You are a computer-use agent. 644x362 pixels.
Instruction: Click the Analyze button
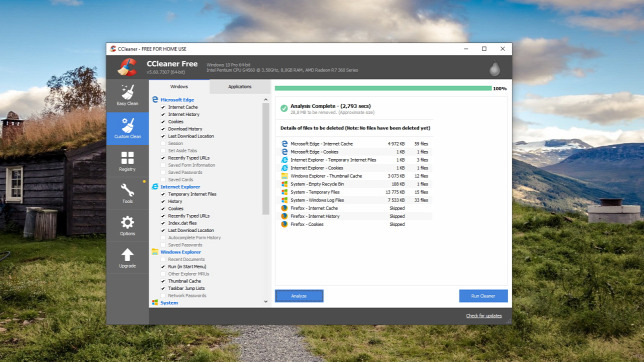pos(299,296)
